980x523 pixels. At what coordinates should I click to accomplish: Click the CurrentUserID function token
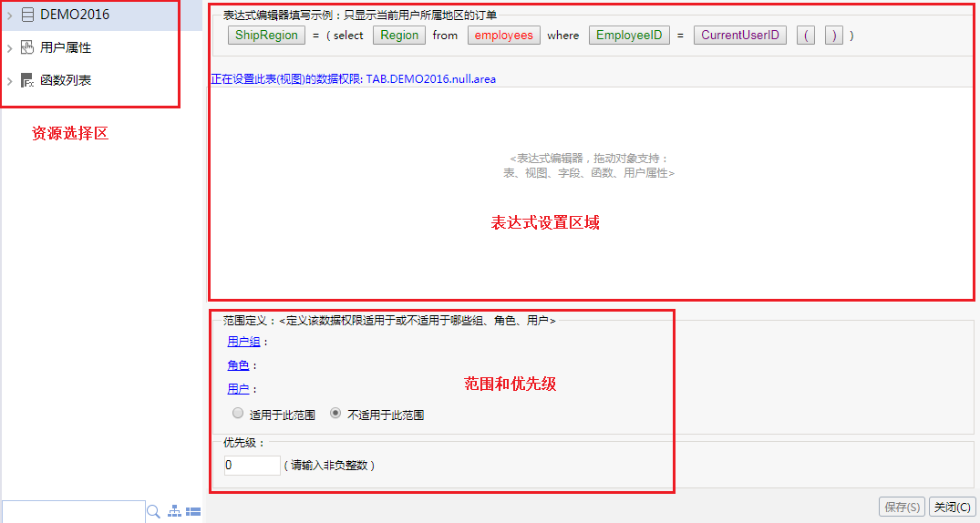[x=740, y=35]
